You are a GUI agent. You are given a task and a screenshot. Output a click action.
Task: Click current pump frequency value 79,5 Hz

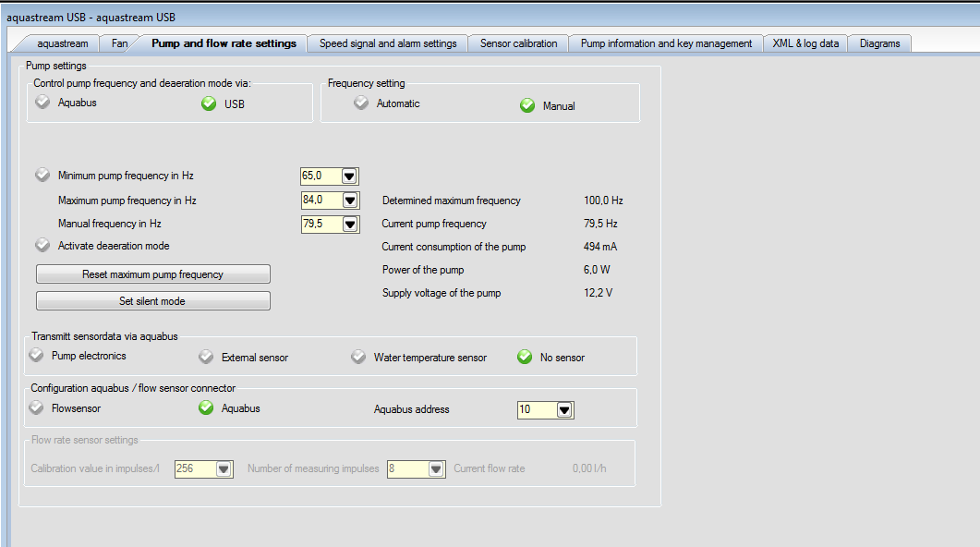point(600,224)
